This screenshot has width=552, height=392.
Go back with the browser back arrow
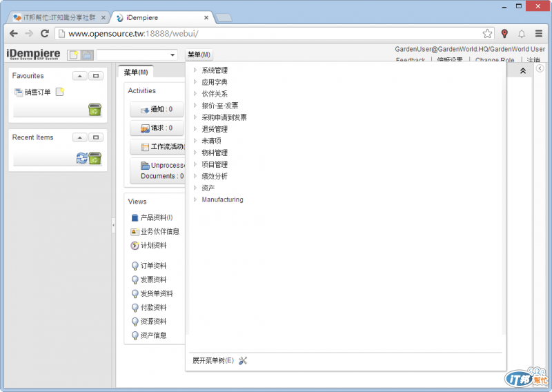tap(14, 33)
